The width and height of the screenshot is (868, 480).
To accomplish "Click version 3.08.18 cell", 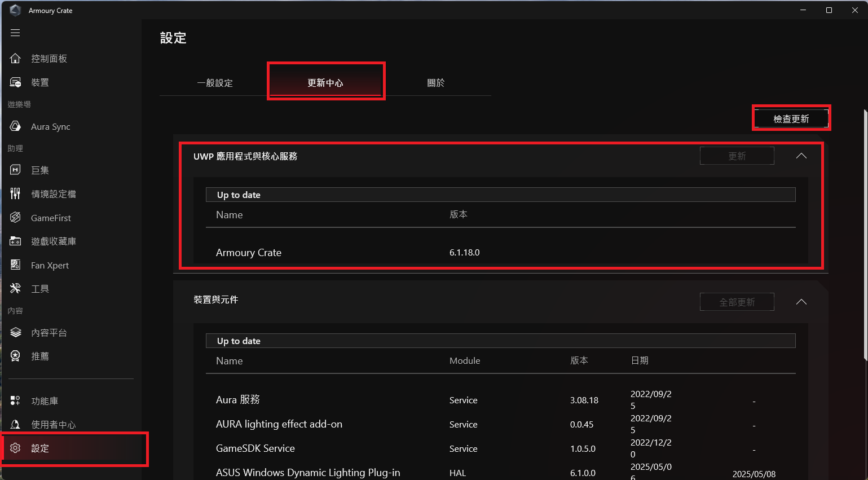I will [x=584, y=400].
